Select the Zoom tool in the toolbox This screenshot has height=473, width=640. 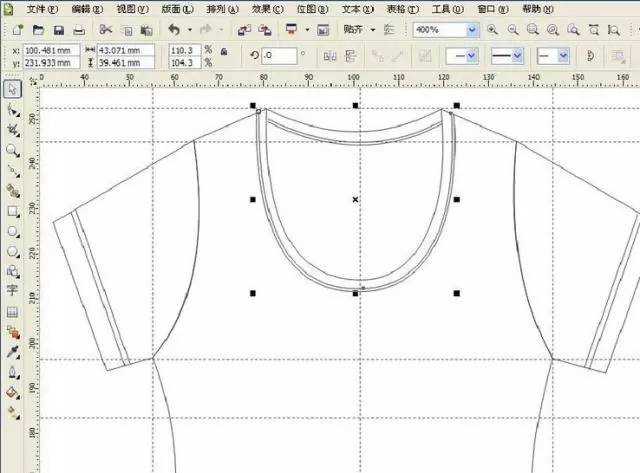[13, 150]
